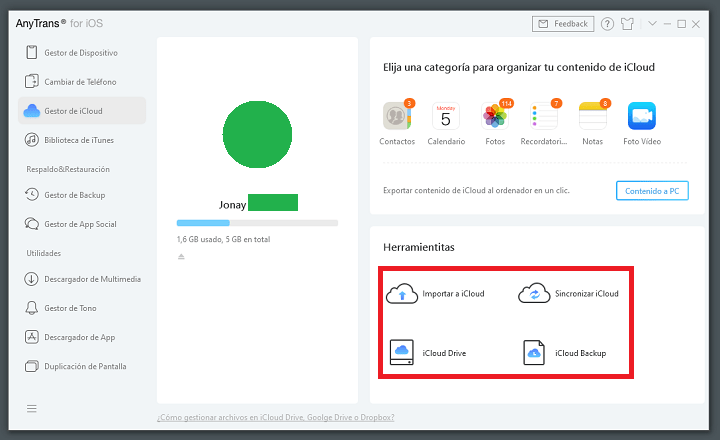Click the green account avatar
Viewport: 720px width, 440px height.
click(257, 134)
